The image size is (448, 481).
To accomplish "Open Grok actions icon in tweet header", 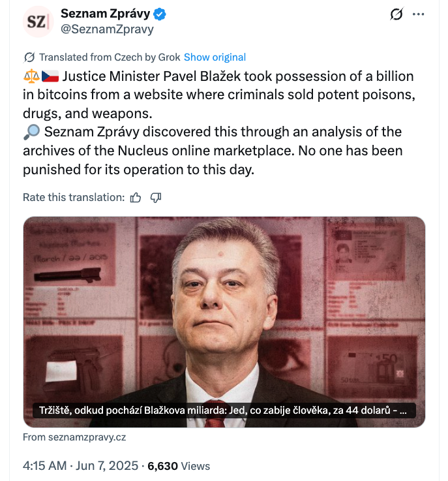I will pyautogui.click(x=396, y=14).
